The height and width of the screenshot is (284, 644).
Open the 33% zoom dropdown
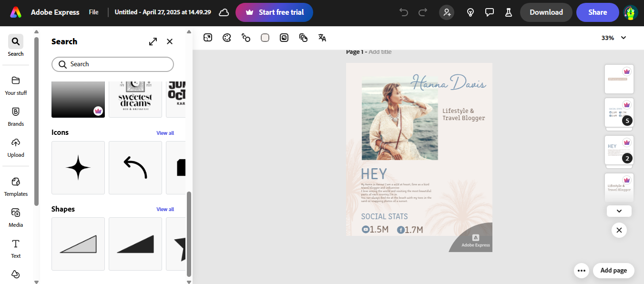pyautogui.click(x=613, y=38)
